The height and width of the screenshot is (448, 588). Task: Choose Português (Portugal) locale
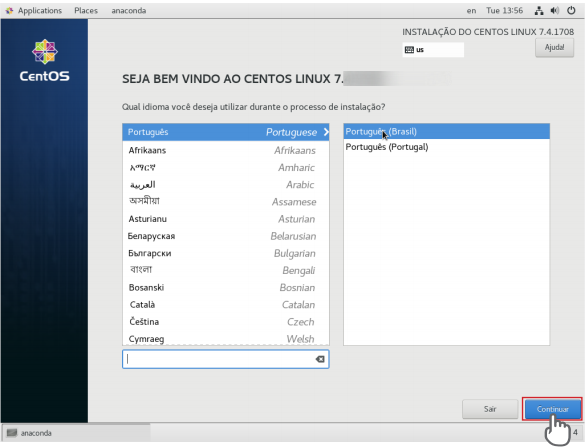click(446, 147)
